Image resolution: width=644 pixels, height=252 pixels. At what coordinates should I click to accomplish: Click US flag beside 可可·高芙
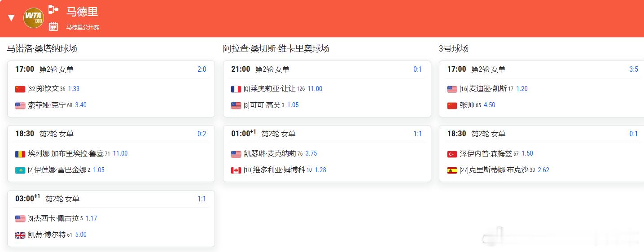pos(236,105)
